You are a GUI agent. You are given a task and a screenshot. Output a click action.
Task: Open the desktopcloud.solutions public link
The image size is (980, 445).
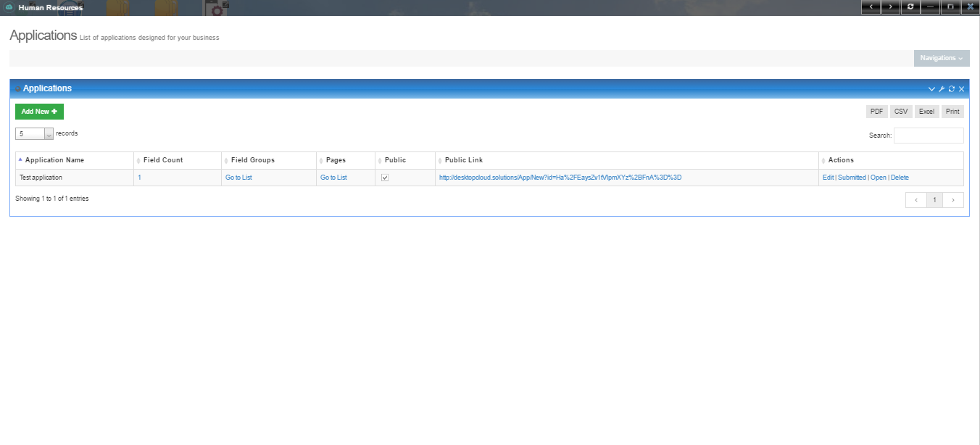pos(560,178)
